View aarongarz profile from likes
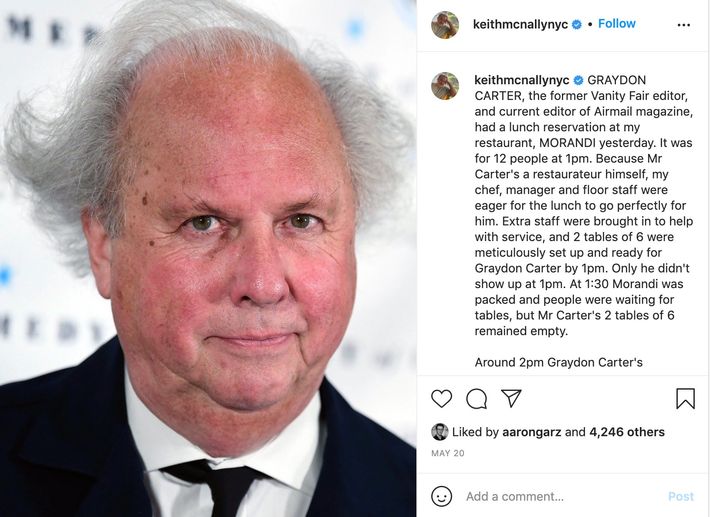The image size is (710, 517). [x=532, y=432]
